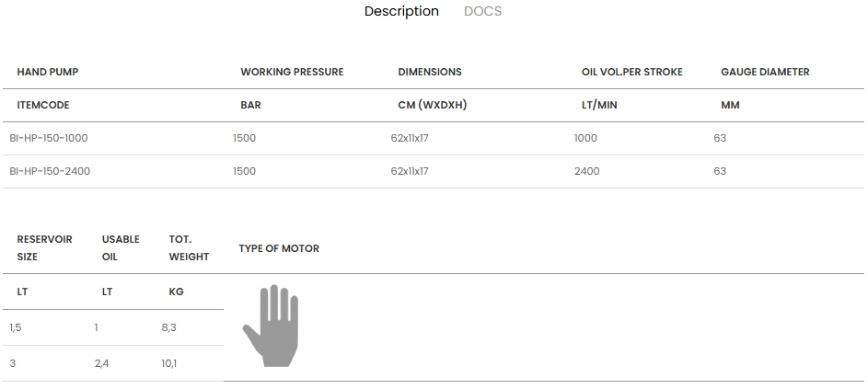The width and height of the screenshot is (868, 389).
Task: Click the TYPE OF MOTOR header
Action: pyautogui.click(x=279, y=248)
